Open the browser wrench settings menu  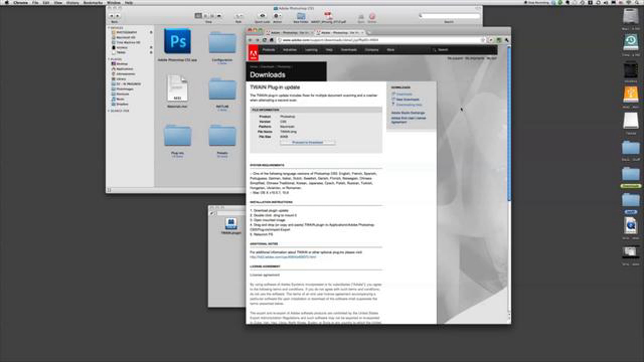pyautogui.click(x=507, y=40)
